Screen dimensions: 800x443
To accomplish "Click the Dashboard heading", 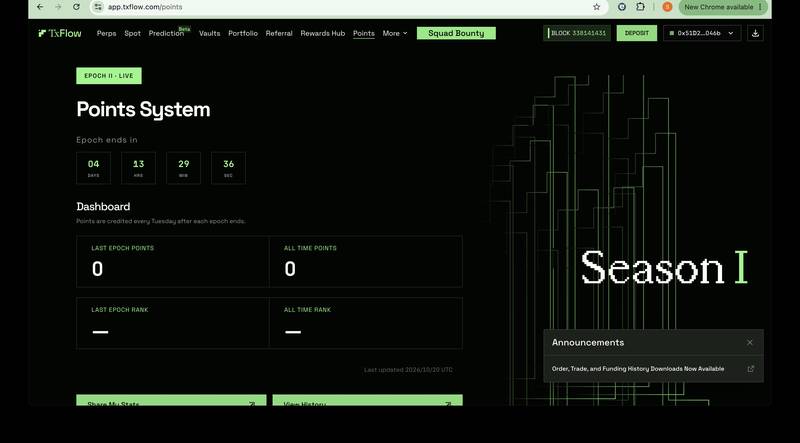I will [103, 207].
